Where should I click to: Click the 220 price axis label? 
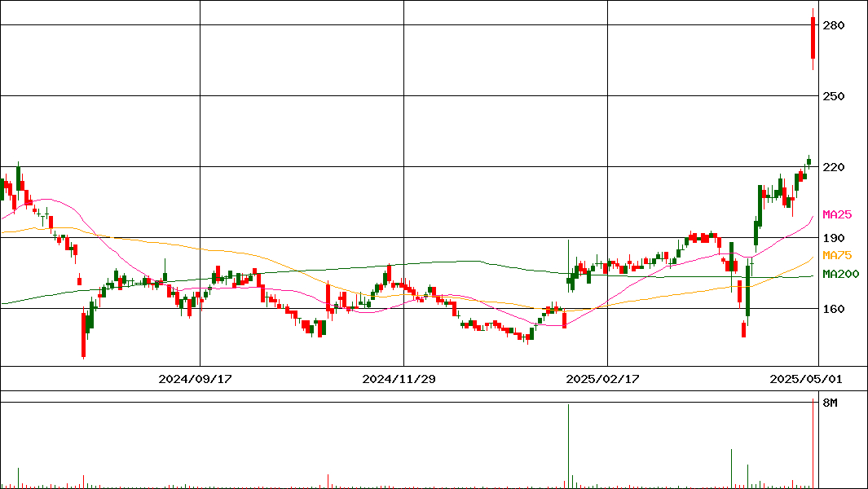pyautogui.click(x=834, y=167)
